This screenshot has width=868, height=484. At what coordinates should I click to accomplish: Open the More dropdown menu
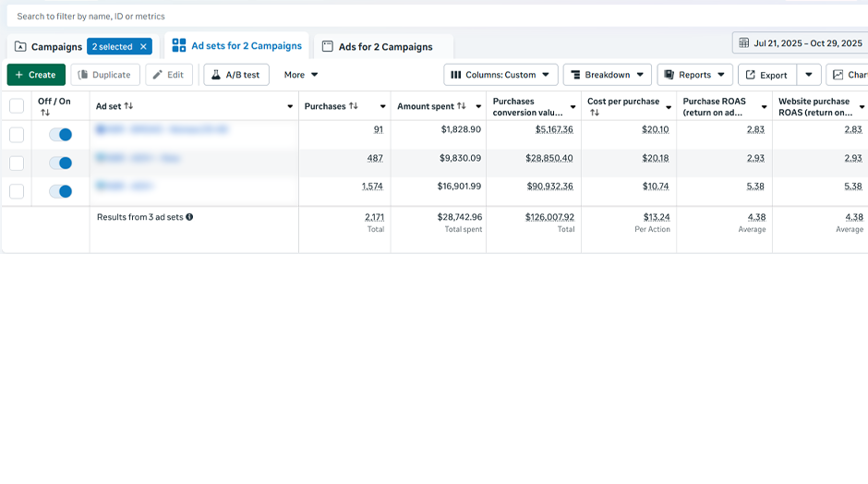301,75
